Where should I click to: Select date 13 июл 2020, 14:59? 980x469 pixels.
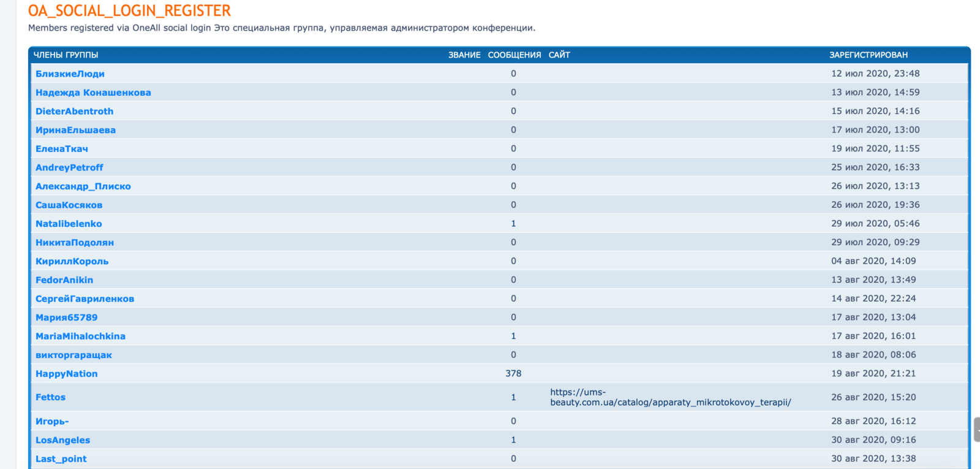coord(875,93)
